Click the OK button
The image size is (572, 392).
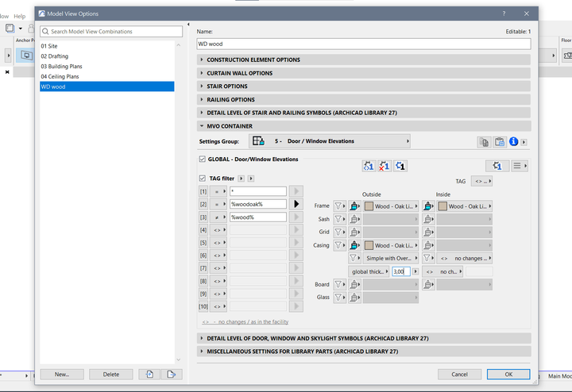508,374
